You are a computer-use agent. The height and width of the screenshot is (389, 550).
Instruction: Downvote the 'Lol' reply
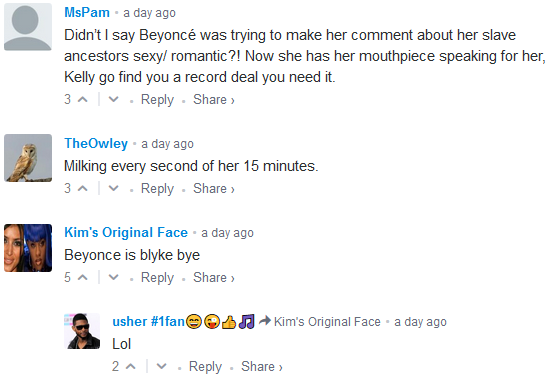[161, 367]
